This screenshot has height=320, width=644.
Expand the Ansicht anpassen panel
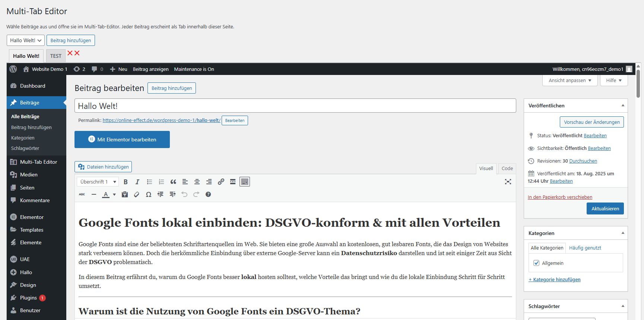[x=570, y=81]
